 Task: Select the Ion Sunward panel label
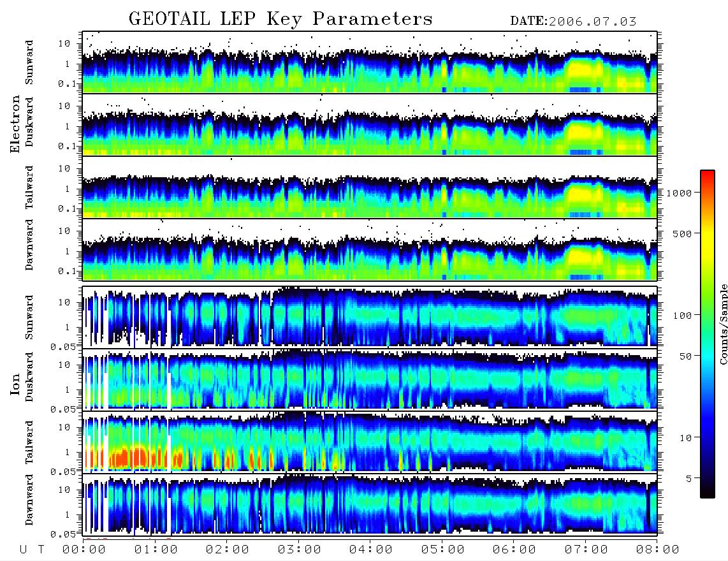coord(29,317)
